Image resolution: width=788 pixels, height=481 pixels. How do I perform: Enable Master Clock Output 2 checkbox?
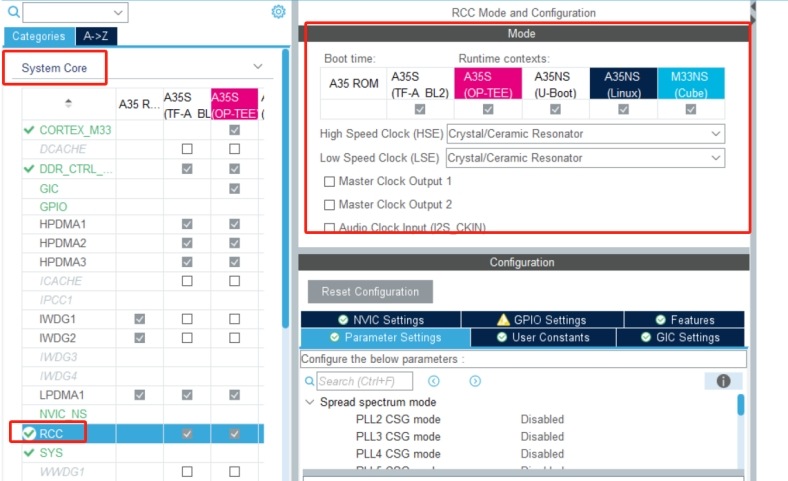pyautogui.click(x=330, y=204)
